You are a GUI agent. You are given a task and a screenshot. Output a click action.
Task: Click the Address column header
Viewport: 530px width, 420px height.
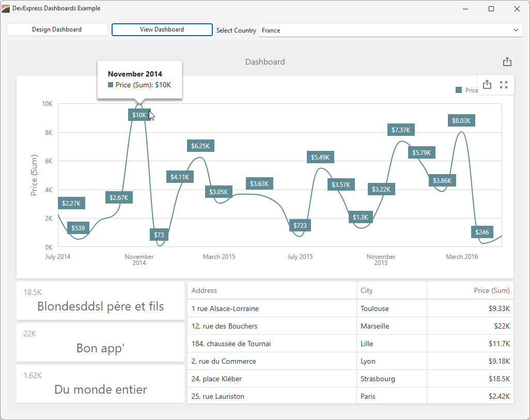click(x=204, y=290)
